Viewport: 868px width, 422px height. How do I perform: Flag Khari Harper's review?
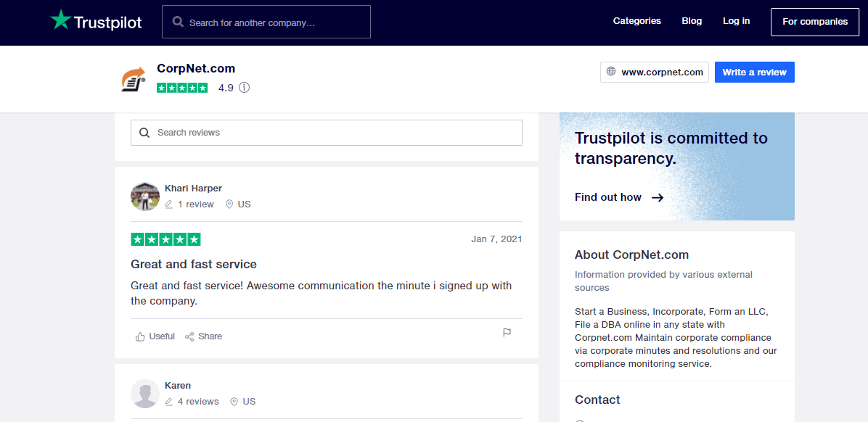507,332
